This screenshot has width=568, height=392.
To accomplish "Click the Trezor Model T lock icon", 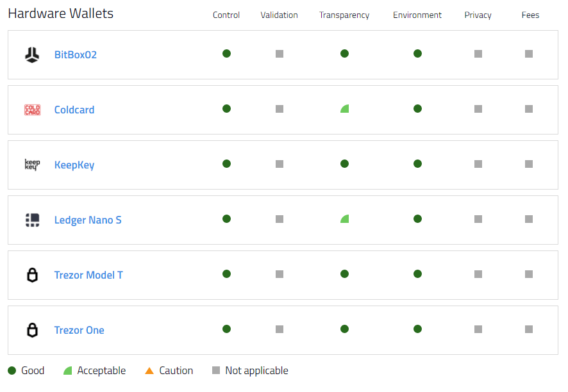I will (x=32, y=275).
